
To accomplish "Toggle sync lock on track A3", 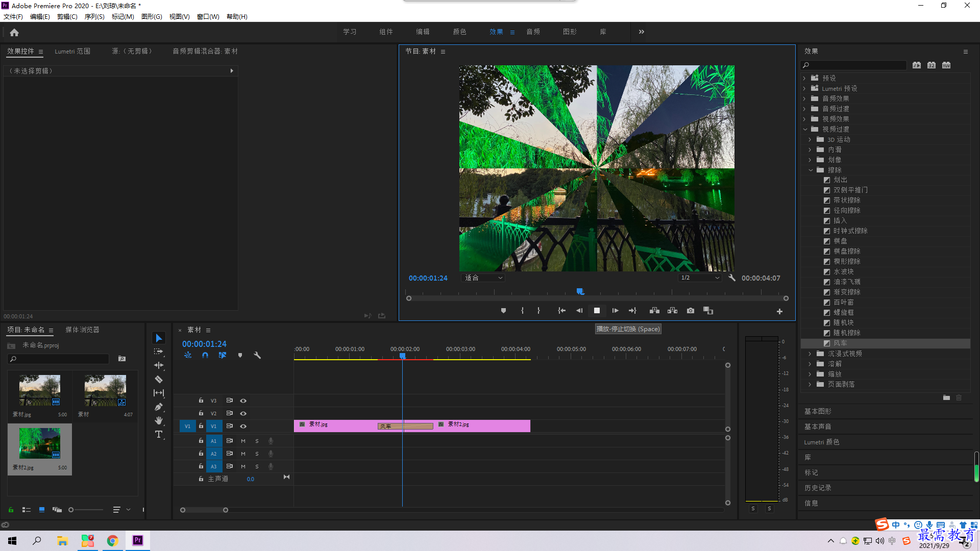I will 230,466.
